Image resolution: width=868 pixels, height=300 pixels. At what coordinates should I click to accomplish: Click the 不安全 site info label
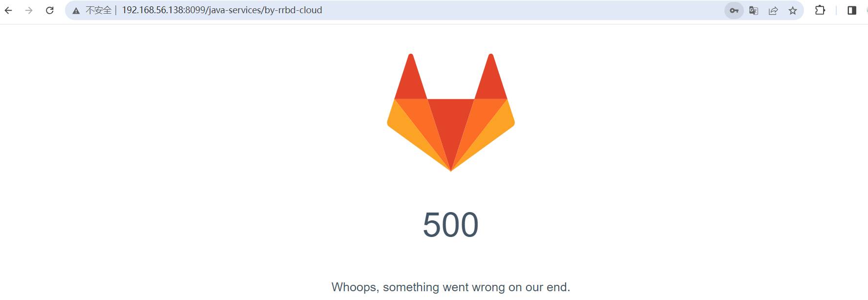pyautogui.click(x=98, y=10)
